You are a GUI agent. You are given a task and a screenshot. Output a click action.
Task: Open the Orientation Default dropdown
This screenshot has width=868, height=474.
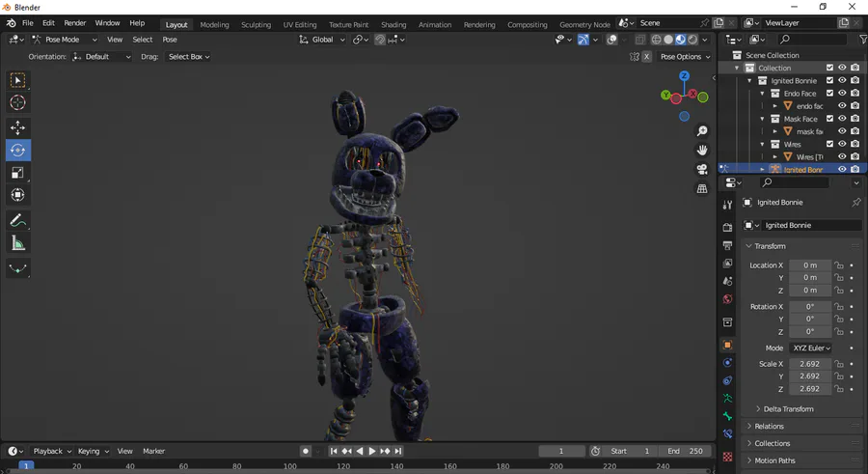pyautogui.click(x=102, y=57)
